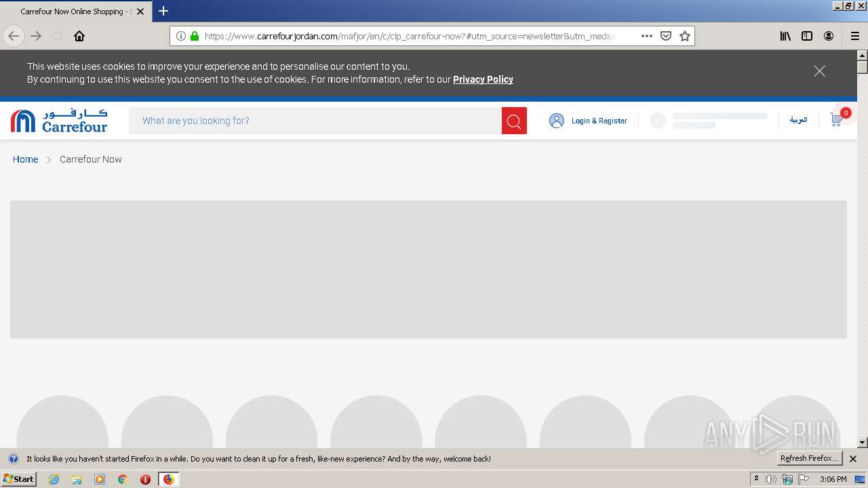Click the notification bar help question icon
The width and height of the screenshot is (868, 488).
click(14, 459)
